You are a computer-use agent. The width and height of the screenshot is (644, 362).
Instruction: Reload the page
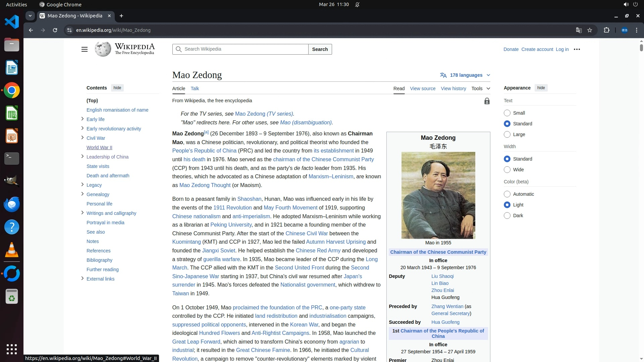pyautogui.click(x=55, y=30)
